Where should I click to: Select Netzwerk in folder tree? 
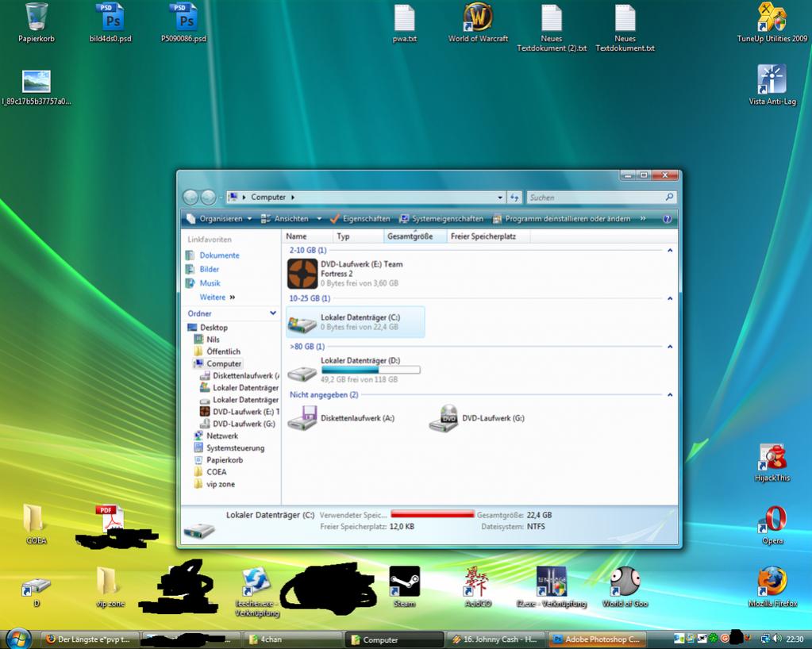click(x=216, y=436)
